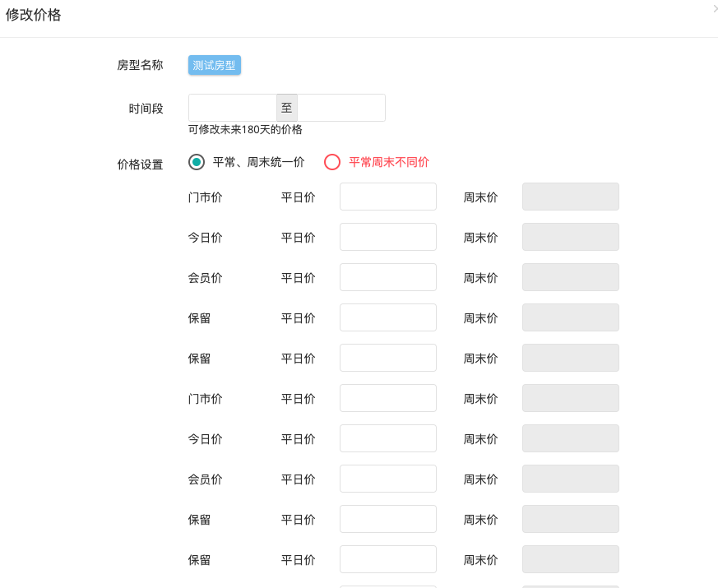Click the 至 separator in the date range
Viewport: 718px width, 588px height.
click(287, 108)
